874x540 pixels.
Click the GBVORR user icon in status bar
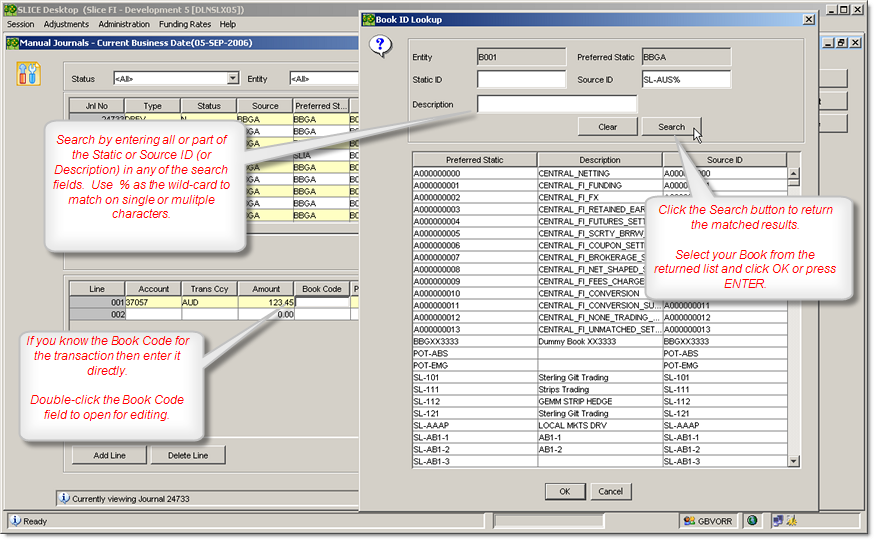pos(689,521)
